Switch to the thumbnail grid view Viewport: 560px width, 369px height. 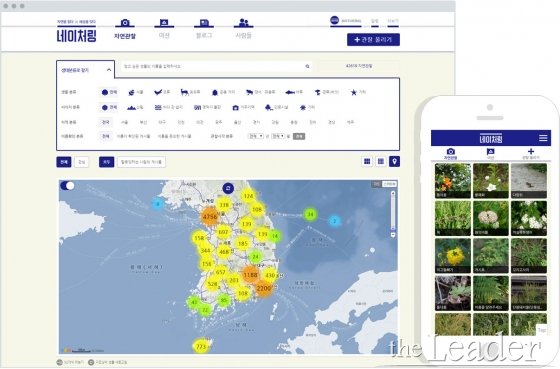click(x=367, y=162)
